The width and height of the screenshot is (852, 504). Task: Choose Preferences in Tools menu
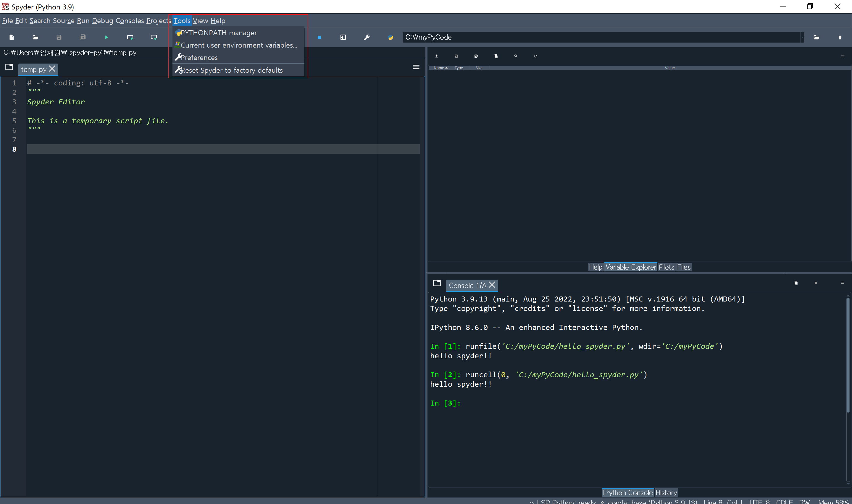click(x=199, y=58)
